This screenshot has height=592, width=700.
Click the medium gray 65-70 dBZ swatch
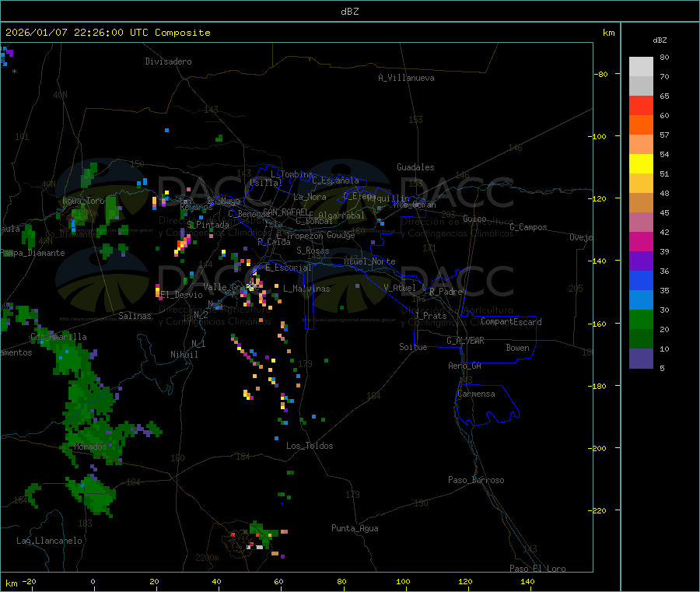click(641, 86)
